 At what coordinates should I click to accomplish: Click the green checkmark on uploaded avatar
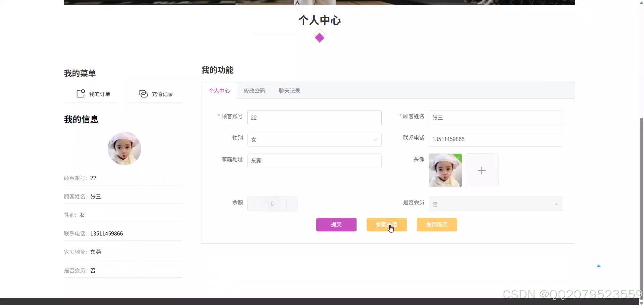pyautogui.click(x=459, y=157)
